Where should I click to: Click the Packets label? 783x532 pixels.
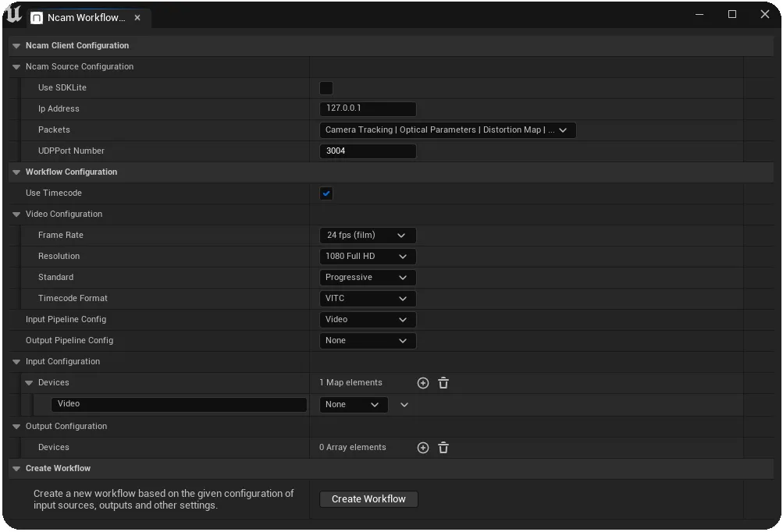coord(54,129)
